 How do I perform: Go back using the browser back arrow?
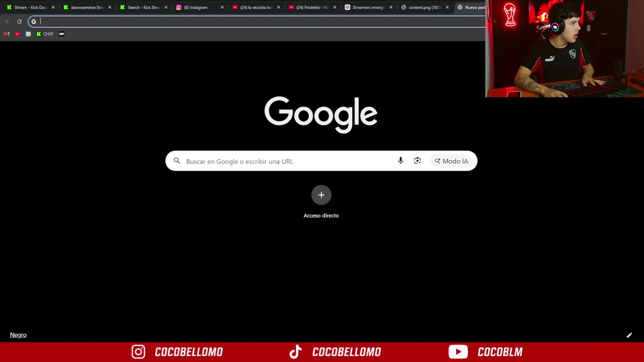7,22
